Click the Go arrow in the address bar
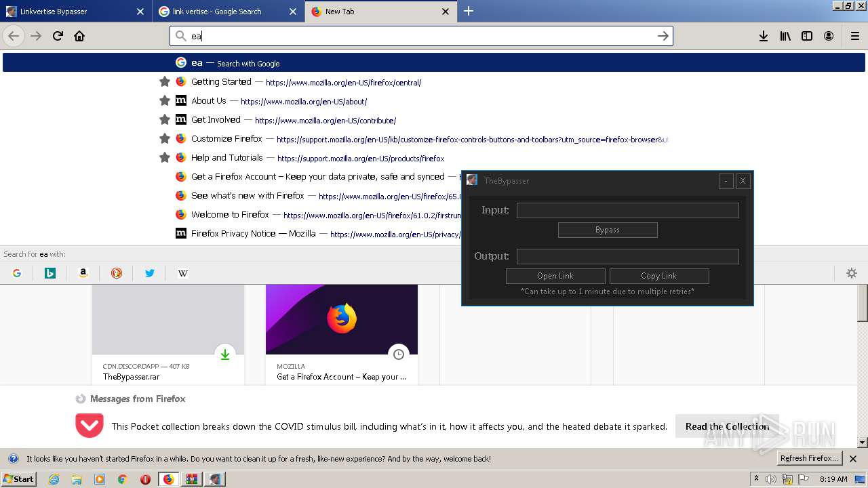This screenshot has width=868, height=488. pyautogui.click(x=663, y=36)
